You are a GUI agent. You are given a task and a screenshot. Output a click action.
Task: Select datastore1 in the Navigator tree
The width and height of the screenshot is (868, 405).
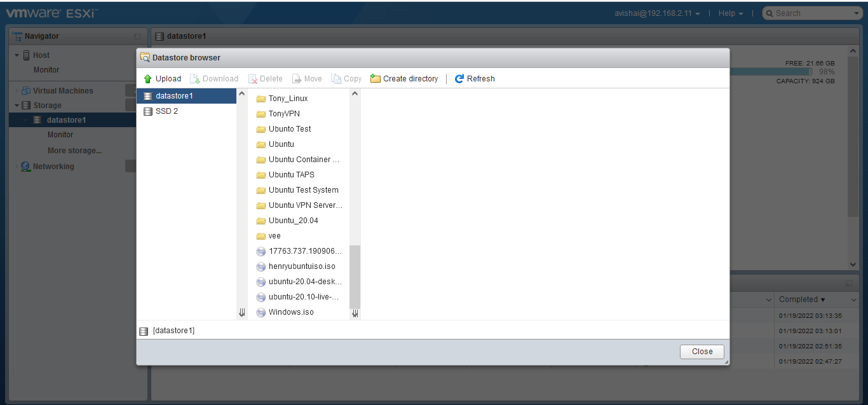[x=66, y=120]
